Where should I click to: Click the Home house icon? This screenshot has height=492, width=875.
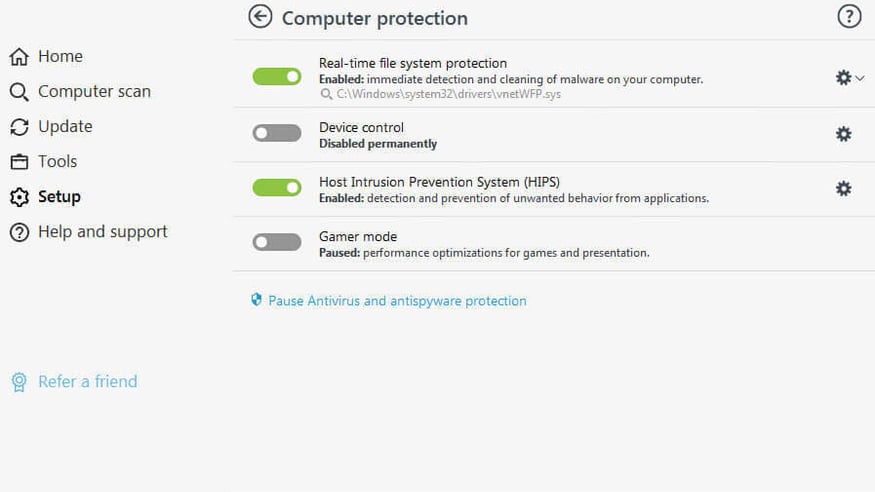tap(19, 57)
